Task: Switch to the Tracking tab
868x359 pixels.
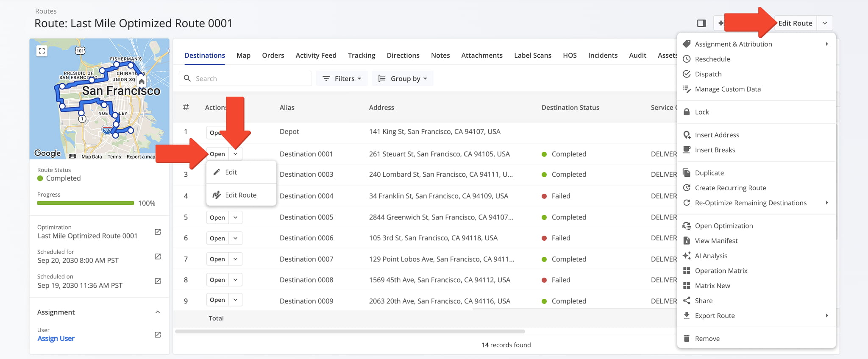Action: pos(362,55)
